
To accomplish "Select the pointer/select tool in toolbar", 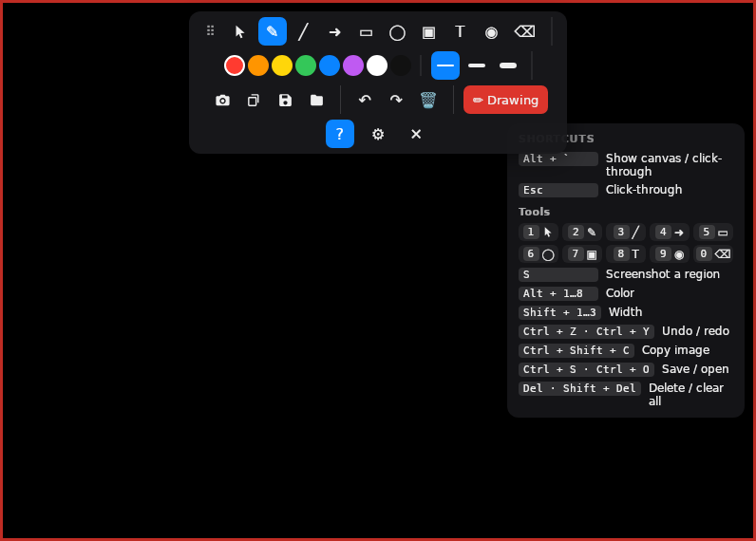I will [x=240, y=31].
